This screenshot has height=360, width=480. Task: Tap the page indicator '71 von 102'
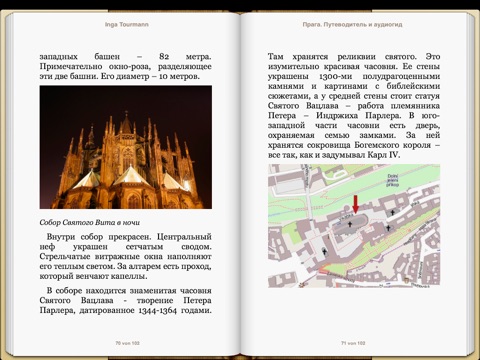[353, 343]
